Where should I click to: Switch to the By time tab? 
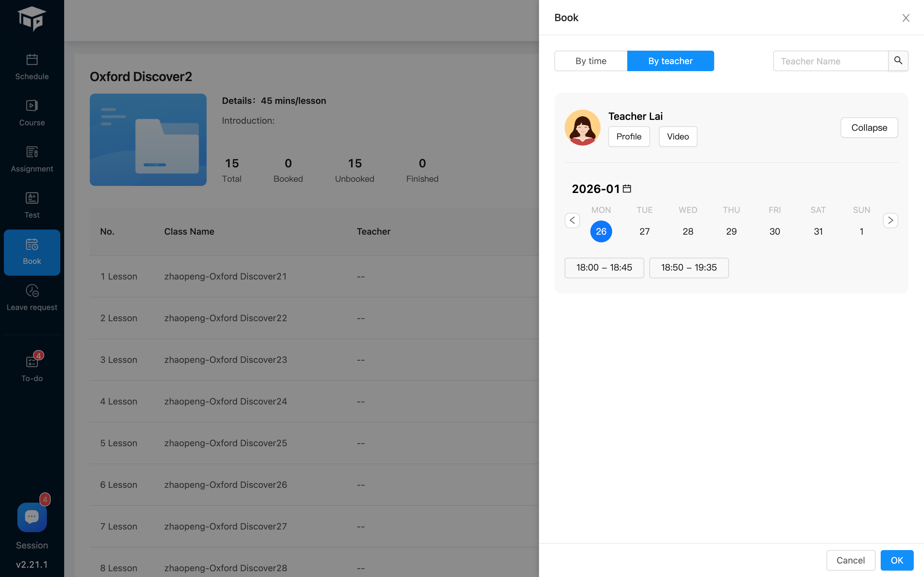(590, 61)
